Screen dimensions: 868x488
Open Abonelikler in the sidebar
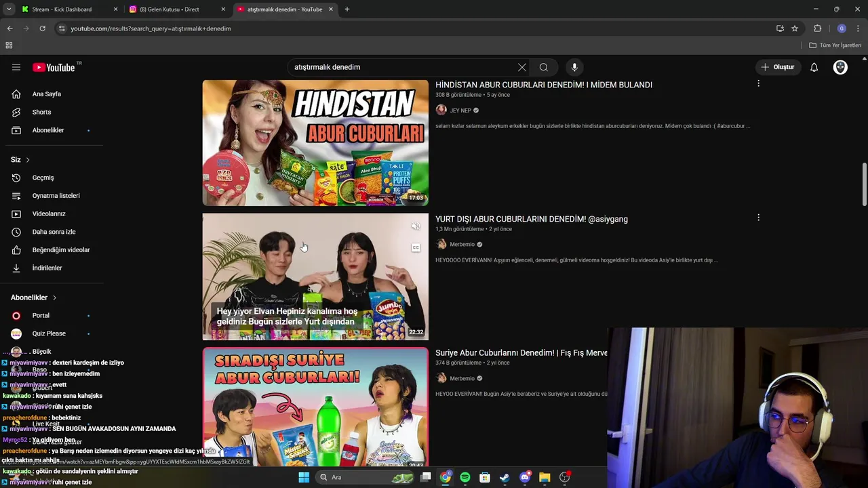pyautogui.click(x=48, y=130)
